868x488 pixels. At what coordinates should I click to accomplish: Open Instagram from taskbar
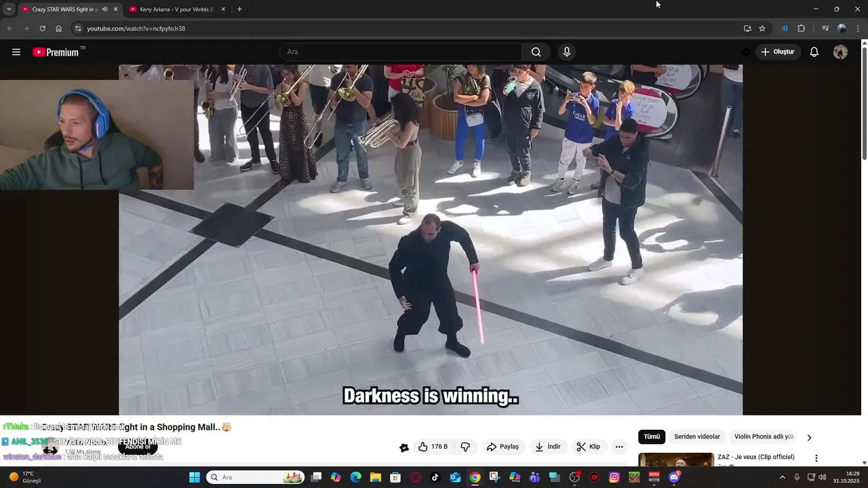tap(614, 477)
